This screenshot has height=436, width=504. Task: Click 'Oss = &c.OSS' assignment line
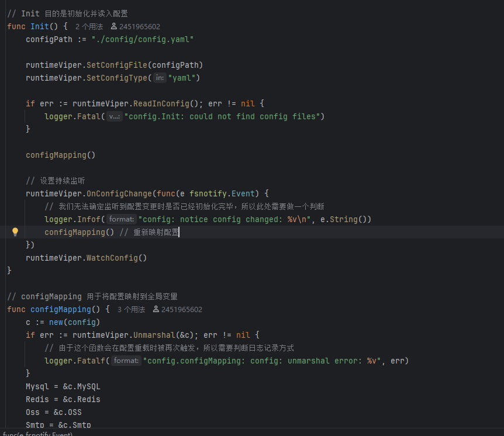coord(54,412)
